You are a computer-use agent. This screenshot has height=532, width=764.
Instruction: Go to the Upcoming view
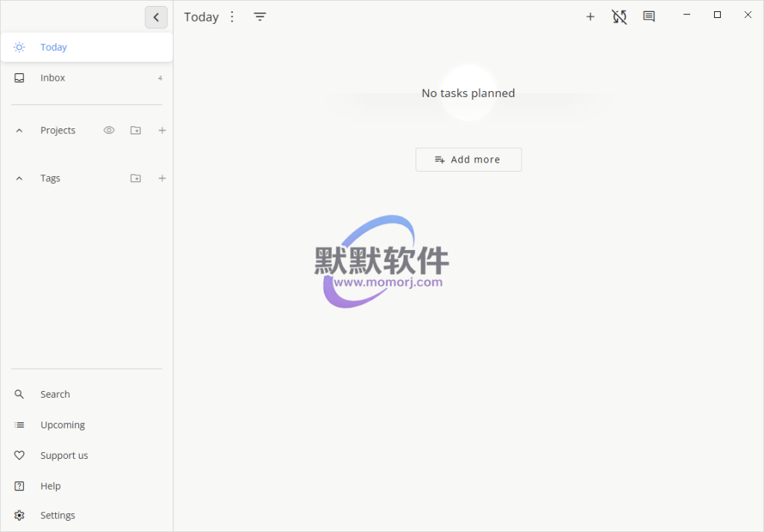coord(63,425)
